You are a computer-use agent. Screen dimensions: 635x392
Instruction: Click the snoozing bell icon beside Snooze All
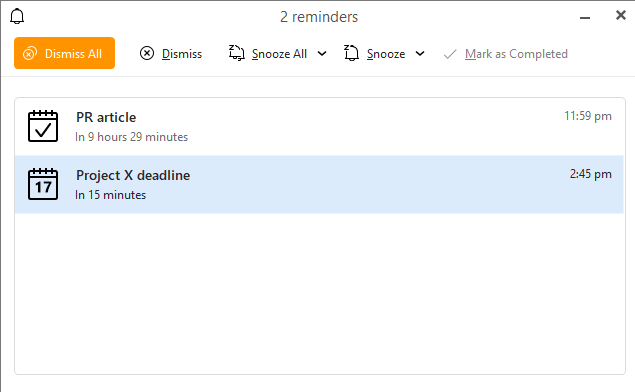[237, 53]
